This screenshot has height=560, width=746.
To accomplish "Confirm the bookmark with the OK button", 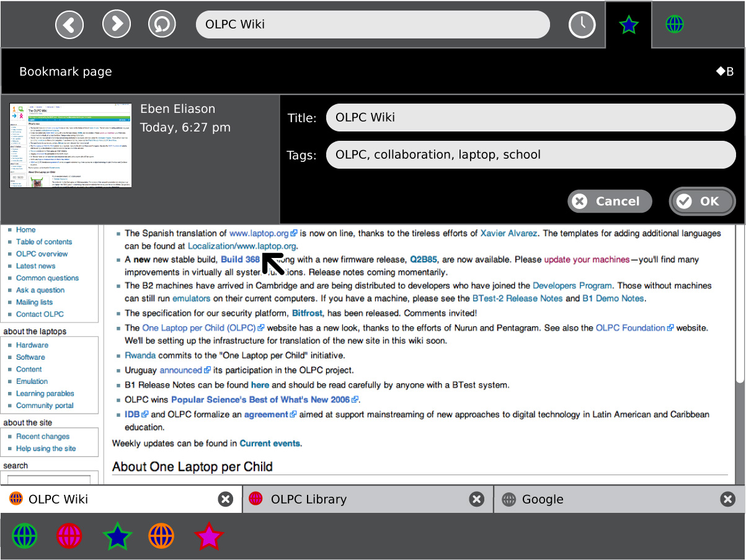I will (702, 201).
